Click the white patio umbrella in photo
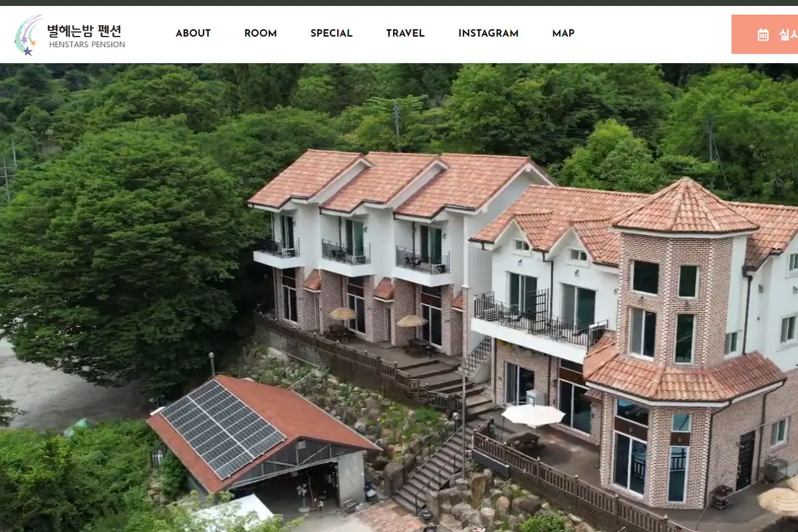The image size is (798, 532). (x=533, y=416)
